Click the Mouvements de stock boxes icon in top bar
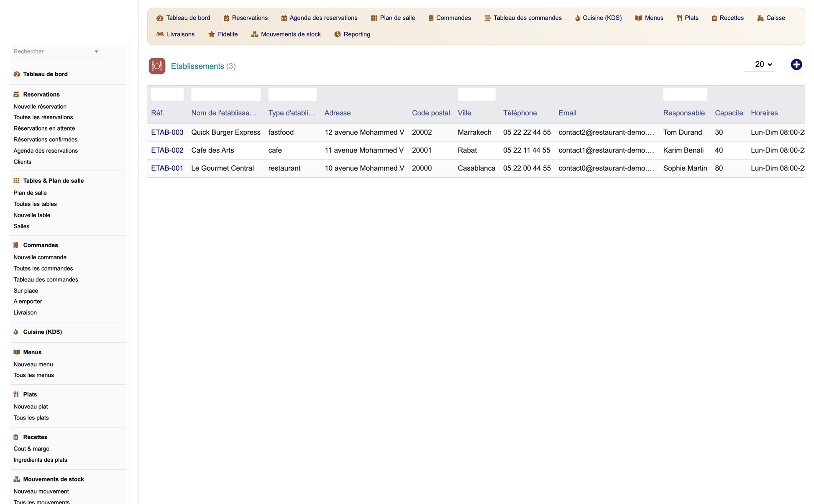 pos(255,34)
